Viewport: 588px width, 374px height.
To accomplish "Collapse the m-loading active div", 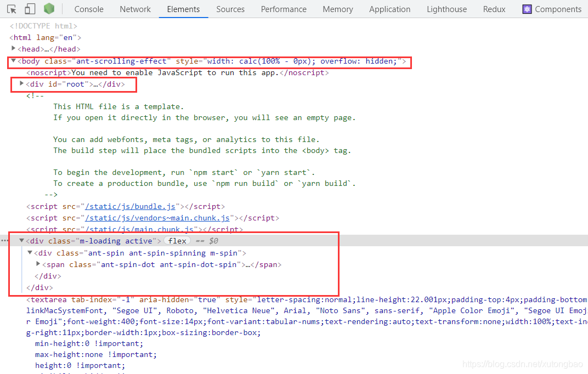I will [21, 240].
